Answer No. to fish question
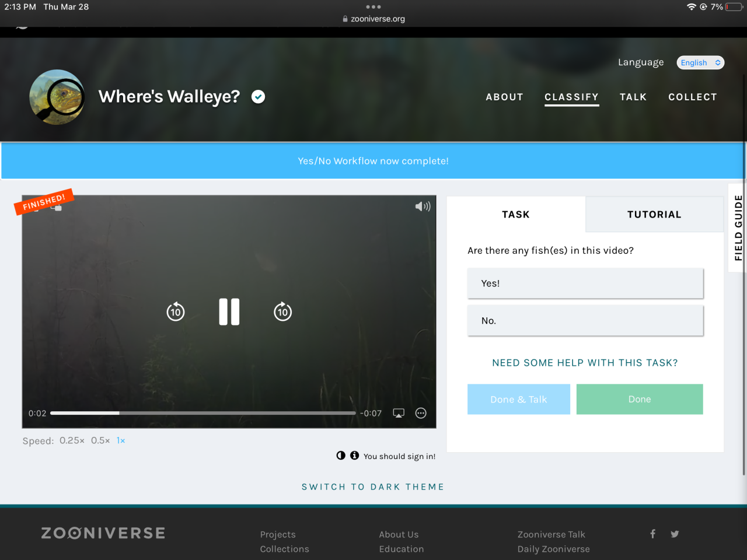This screenshot has width=747, height=560. pos(585,321)
